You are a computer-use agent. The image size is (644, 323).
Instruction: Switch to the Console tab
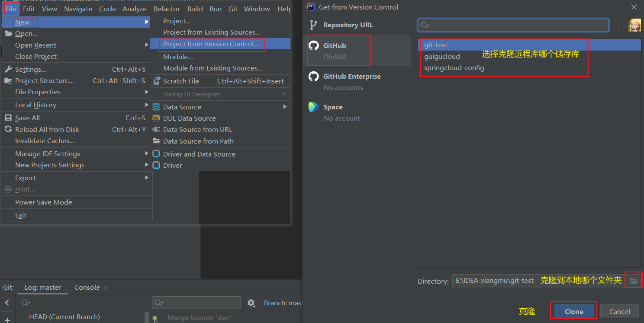tap(87, 287)
